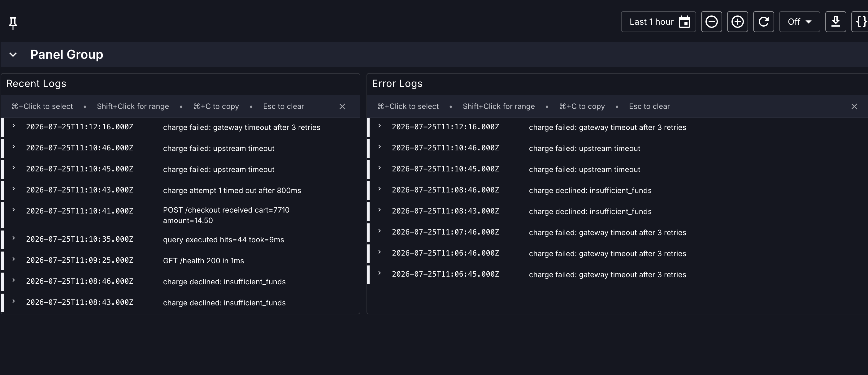This screenshot has height=375, width=868.
Task: Click 'Esc to clear' hint in Recent Logs
Action: click(x=283, y=106)
